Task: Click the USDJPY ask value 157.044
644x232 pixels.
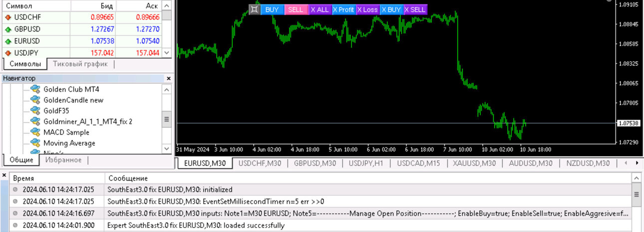Action: 147,53
